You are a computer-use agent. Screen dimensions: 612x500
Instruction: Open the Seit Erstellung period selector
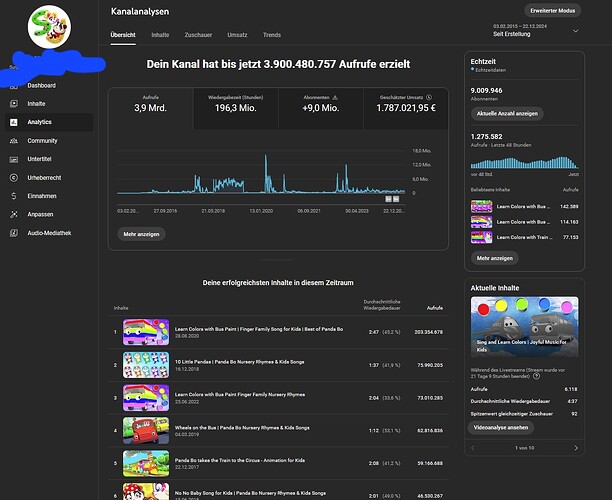535,30
